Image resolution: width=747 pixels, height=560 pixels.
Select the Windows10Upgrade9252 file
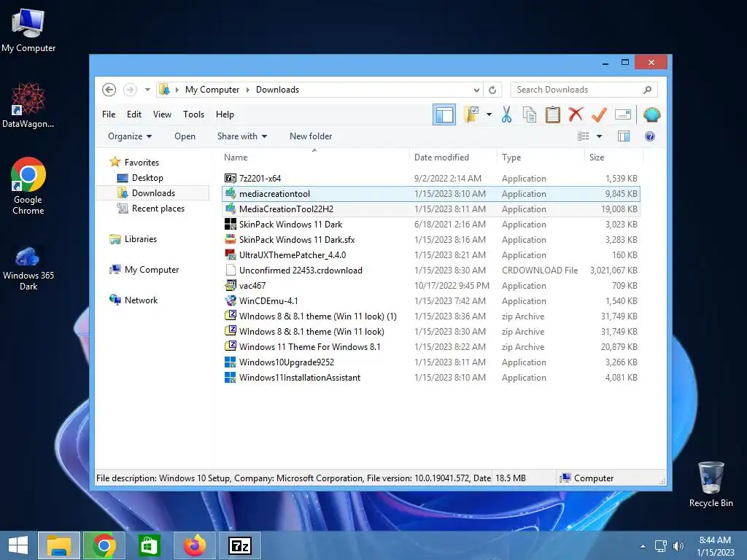click(430, 362)
